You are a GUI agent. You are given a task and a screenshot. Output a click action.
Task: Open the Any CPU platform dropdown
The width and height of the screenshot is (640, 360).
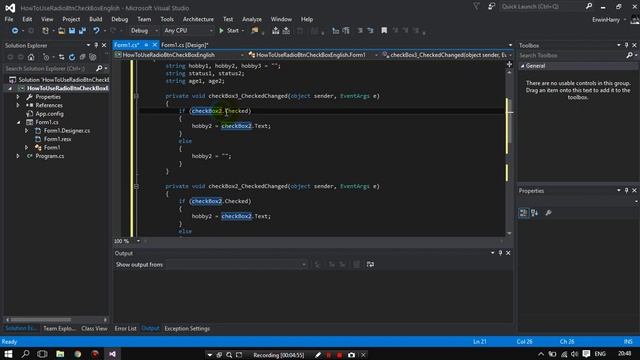click(188, 31)
